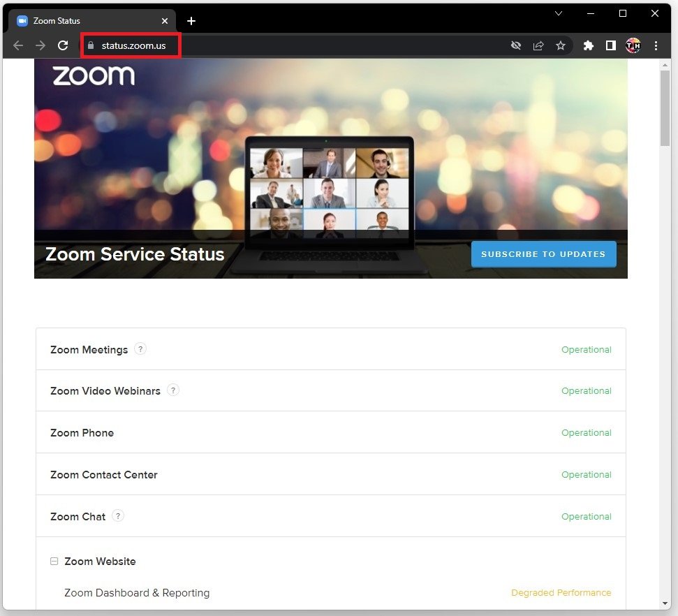678x616 pixels.
Task: Click help icon beside Zoom Chat
Action: (x=117, y=515)
